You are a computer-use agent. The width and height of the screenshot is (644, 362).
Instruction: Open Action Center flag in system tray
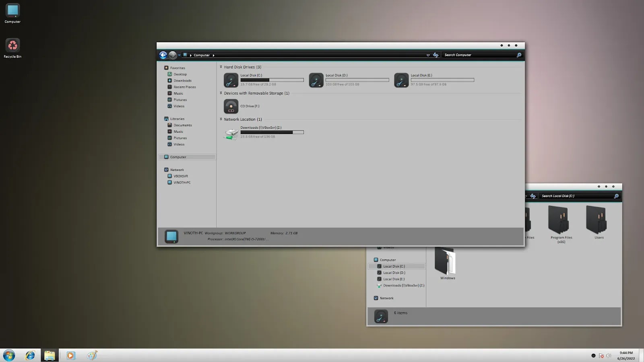pos(601,356)
